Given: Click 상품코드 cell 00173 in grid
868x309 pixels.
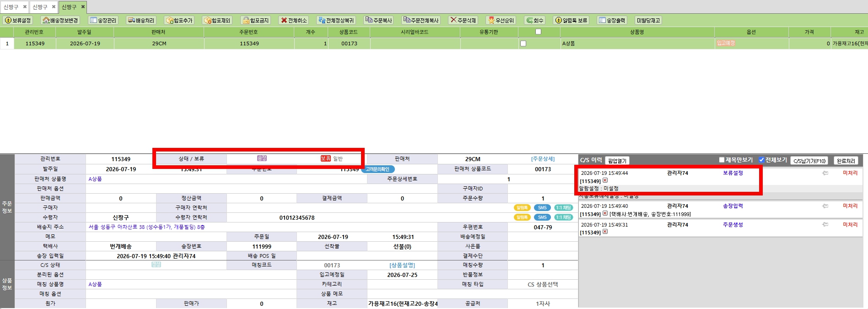Looking at the screenshot, I should click(x=349, y=43).
